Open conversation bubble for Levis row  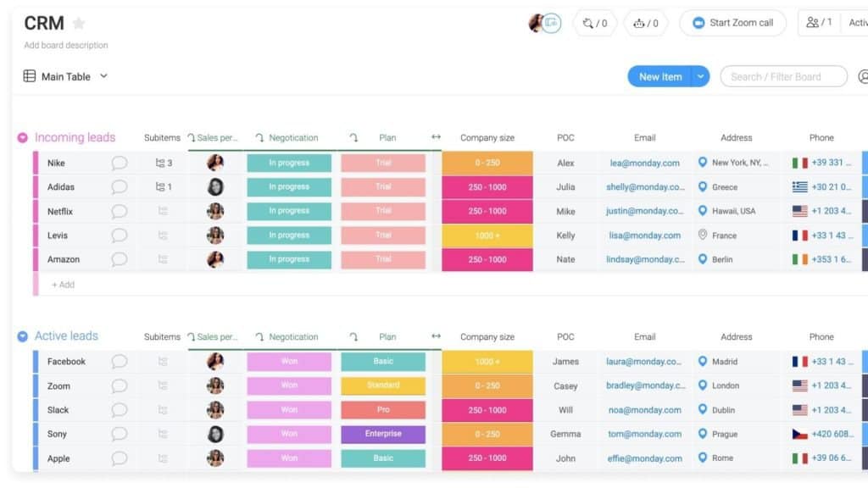point(119,236)
